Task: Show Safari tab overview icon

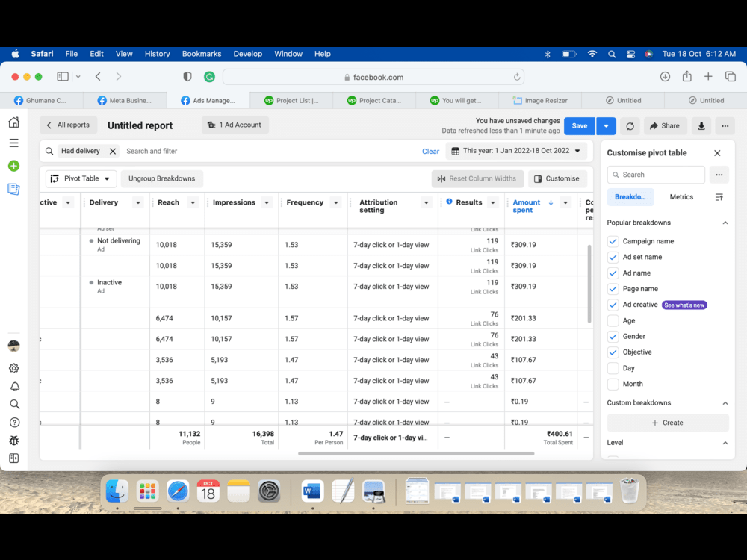Action: [731, 77]
